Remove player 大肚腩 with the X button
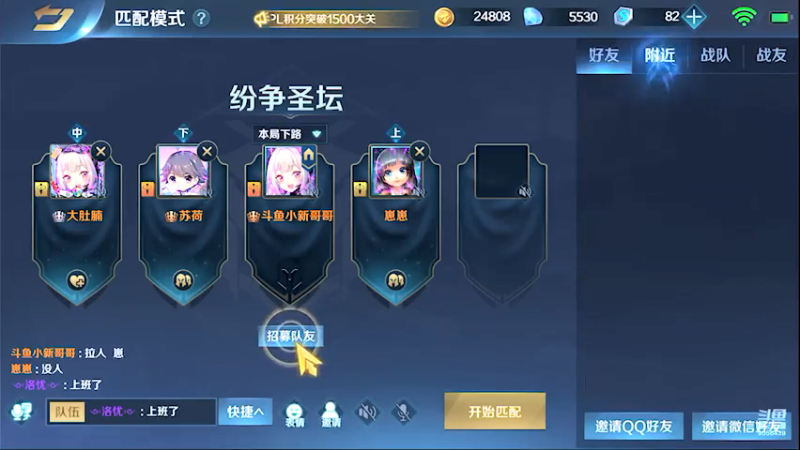800x450 pixels. tap(101, 152)
